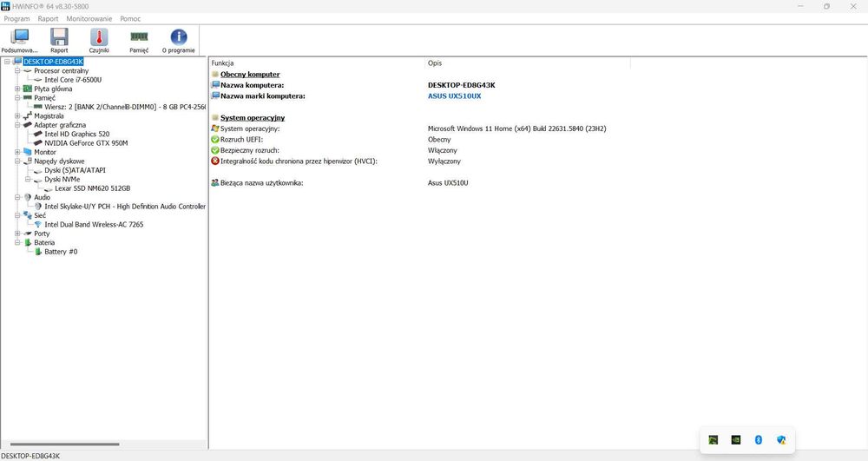Click Windows flag icon by System operacyjny
Screen dimensions: 868x461
(x=214, y=128)
